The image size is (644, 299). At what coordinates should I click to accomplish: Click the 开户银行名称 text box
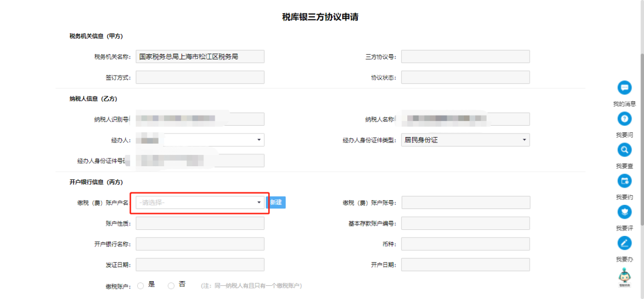200,244
